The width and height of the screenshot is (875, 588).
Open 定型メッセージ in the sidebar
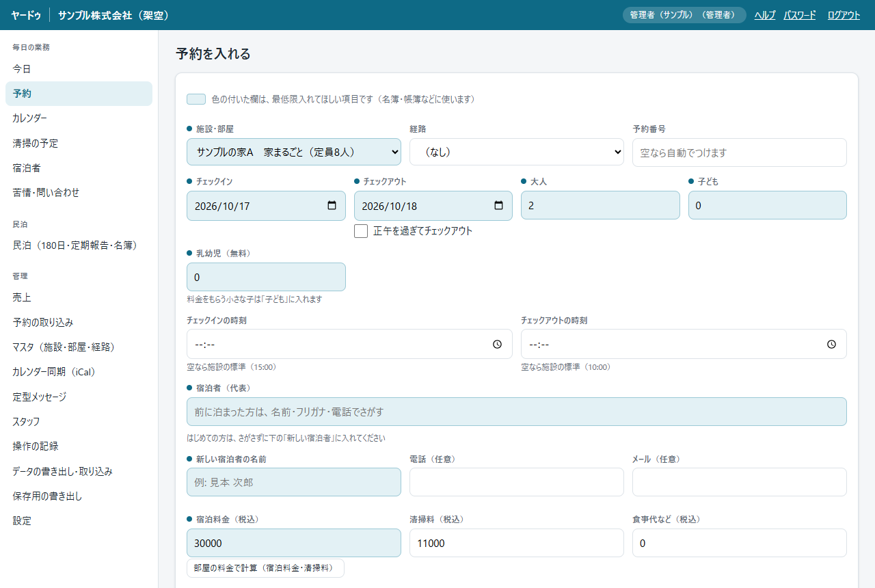[x=79, y=397]
